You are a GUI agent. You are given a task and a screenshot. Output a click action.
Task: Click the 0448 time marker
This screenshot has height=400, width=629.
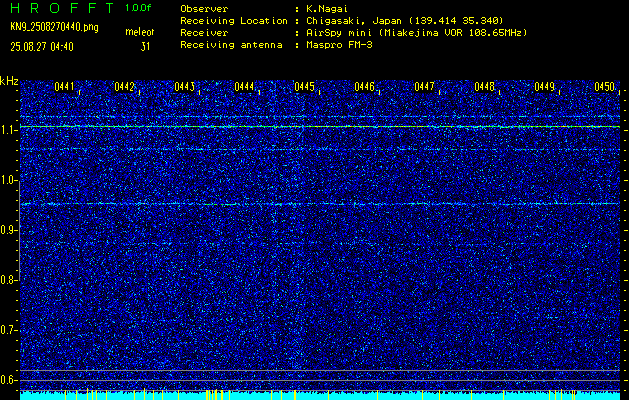pyautogui.click(x=484, y=87)
